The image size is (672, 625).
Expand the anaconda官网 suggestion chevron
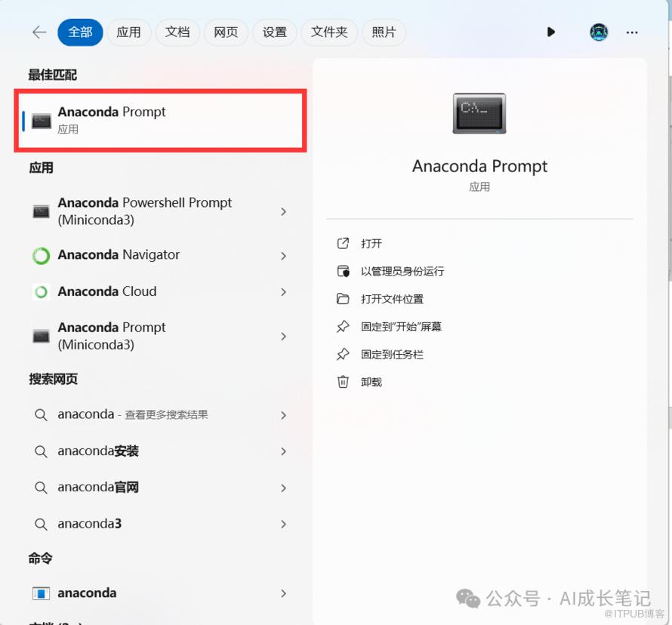click(x=283, y=488)
